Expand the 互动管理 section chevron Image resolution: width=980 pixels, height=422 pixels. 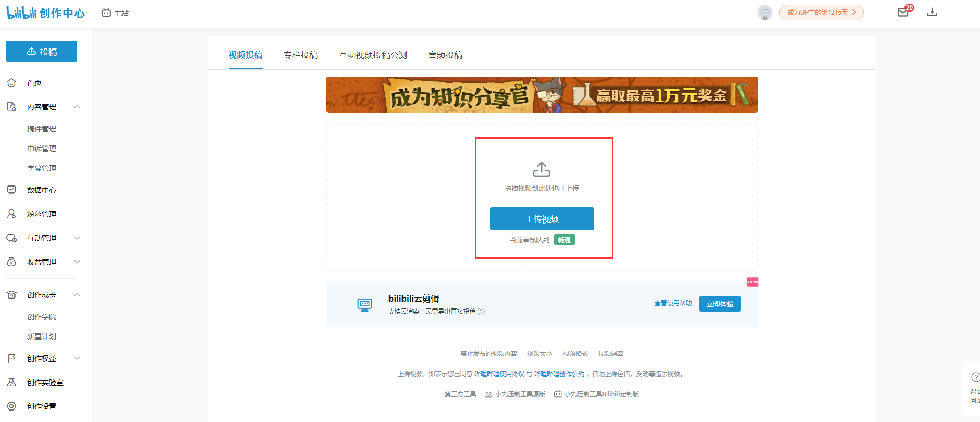point(77,238)
